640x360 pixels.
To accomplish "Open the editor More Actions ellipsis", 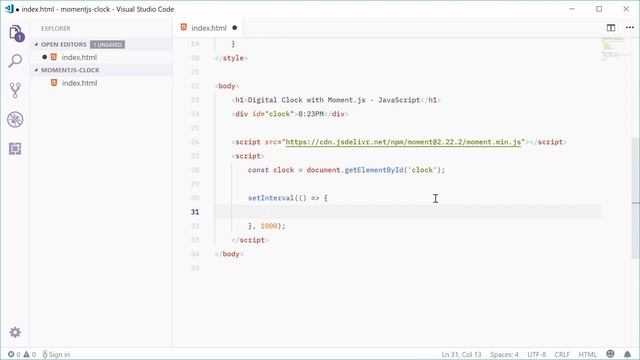I will pos(630,28).
